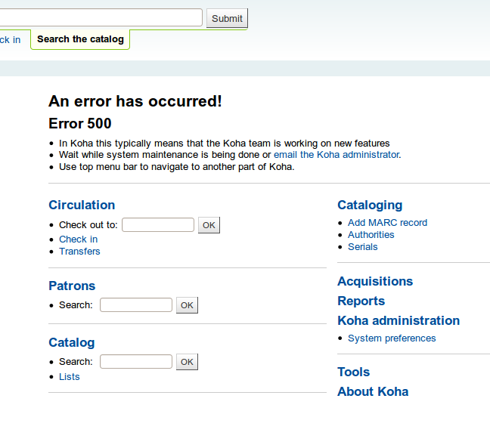Open the email the Koha administrator link
This screenshot has width=490, height=448.
[336, 154]
